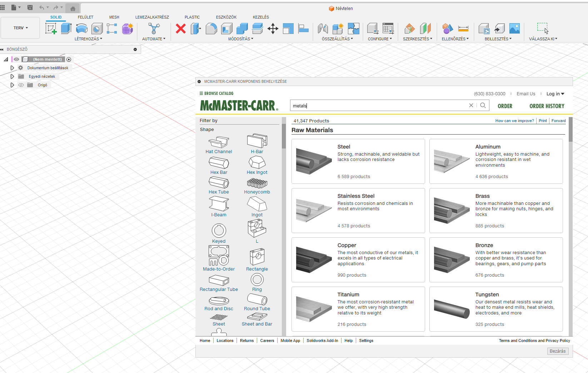Click the search magnifier in McMaster-Carr
Screen dimensions: 588x373
pos(483,105)
